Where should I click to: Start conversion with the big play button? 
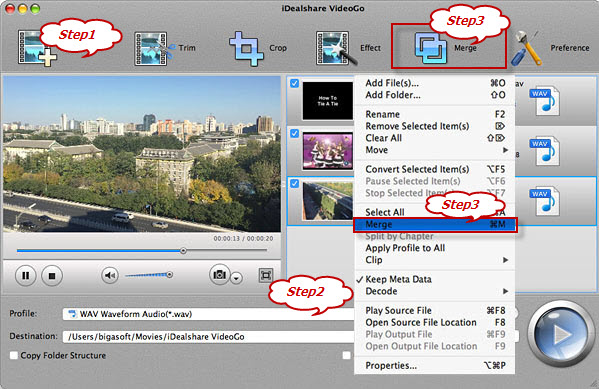click(x=560, y=334)
